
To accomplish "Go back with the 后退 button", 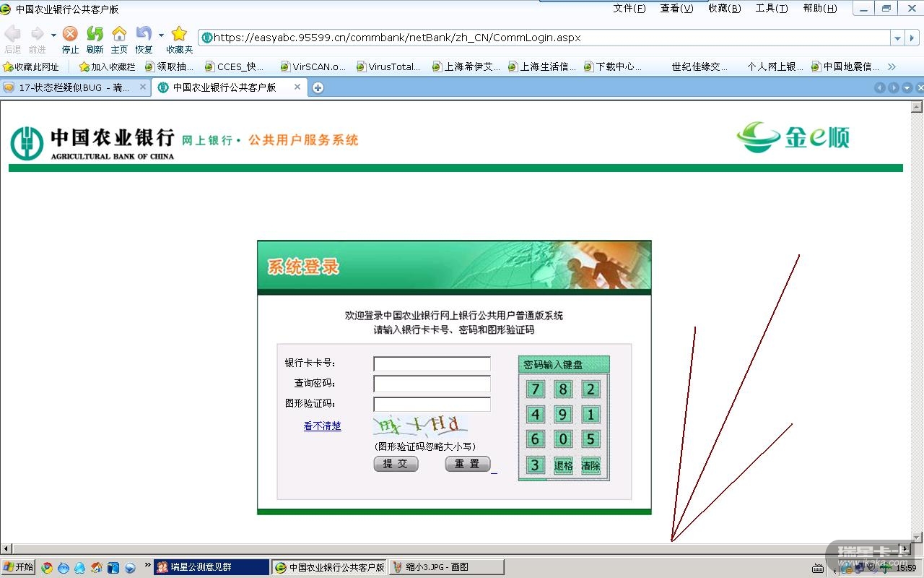I will [13, 39].
